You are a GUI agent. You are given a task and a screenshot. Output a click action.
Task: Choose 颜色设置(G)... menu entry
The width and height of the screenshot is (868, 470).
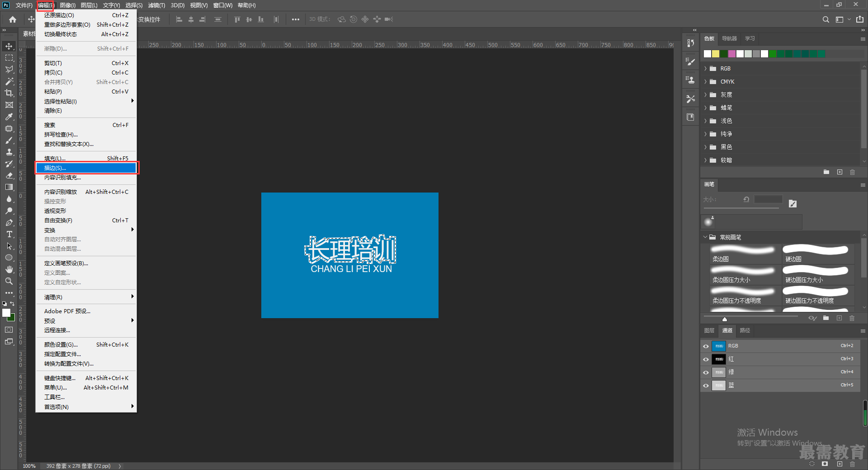pos(86,345)
